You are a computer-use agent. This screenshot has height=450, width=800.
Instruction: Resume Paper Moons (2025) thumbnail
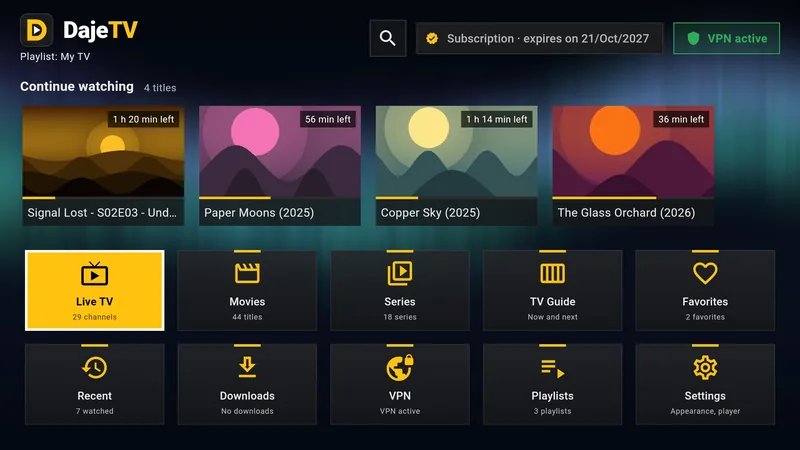point(280,151)
